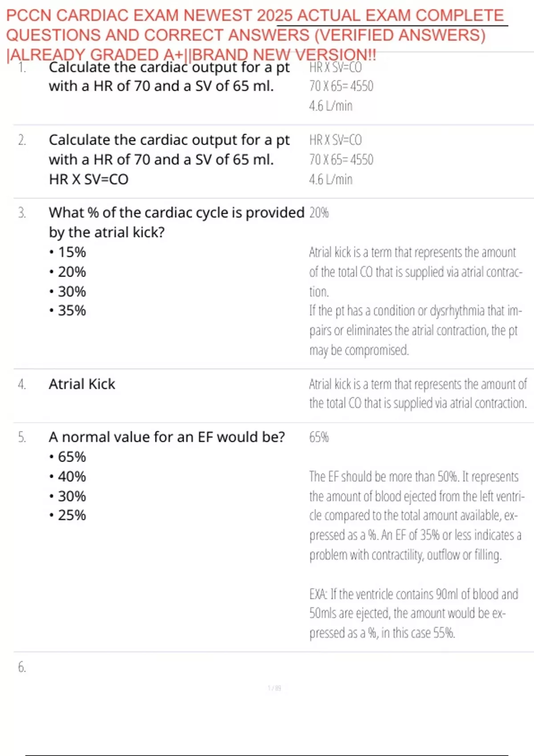This screenshot has height=756, width=534.
Task: Click the 65% answer beside question 5
Action: [x=319, y=437]
